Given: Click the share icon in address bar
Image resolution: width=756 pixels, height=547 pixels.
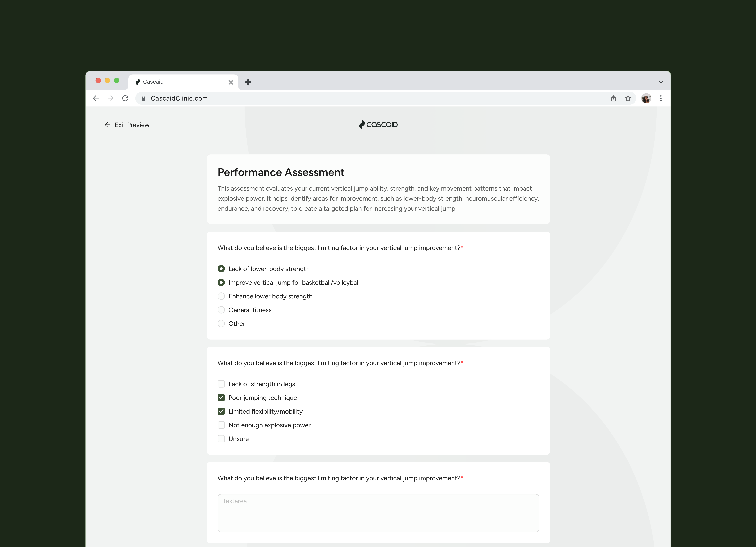Looking at the screenshot, I should click(613, 98).
